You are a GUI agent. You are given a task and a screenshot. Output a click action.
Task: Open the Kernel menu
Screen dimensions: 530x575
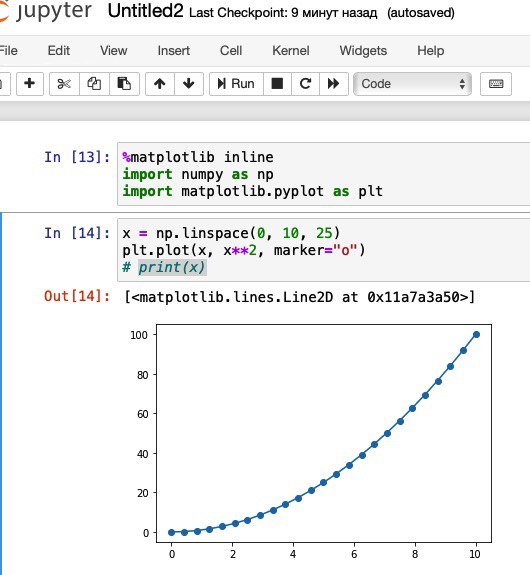(x=290, y=51)
